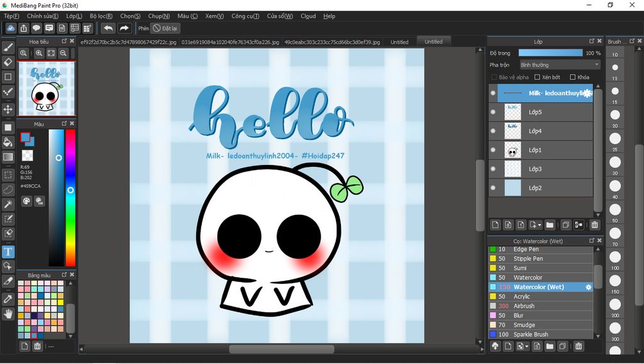Open the Pha trộn blend mode dropdown
The height and width of the screenshot is (364, 644).
pos(560,65)
